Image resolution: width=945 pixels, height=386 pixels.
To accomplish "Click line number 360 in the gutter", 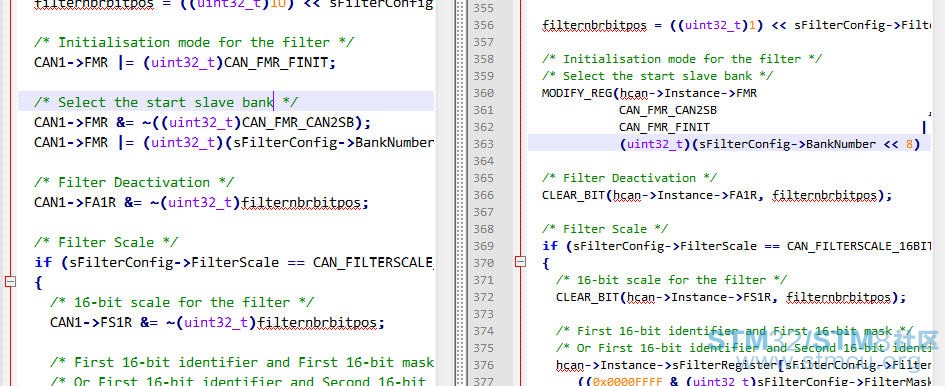I will [483, 93].
